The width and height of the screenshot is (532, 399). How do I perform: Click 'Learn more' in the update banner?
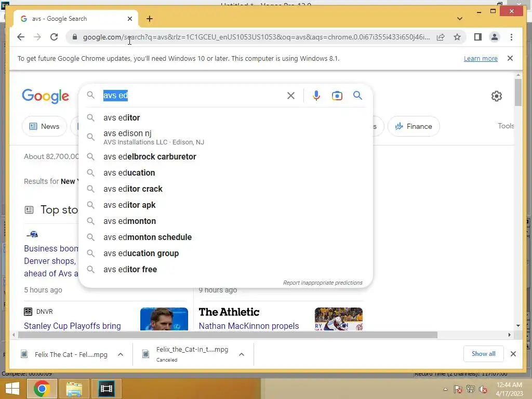481,58
